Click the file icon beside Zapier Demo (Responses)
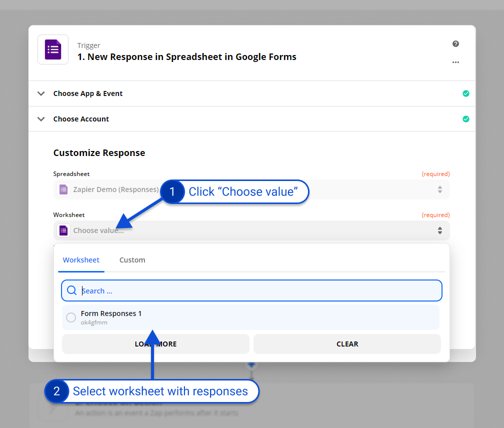Screen dimensions: 504x428 tap(63, 189)
